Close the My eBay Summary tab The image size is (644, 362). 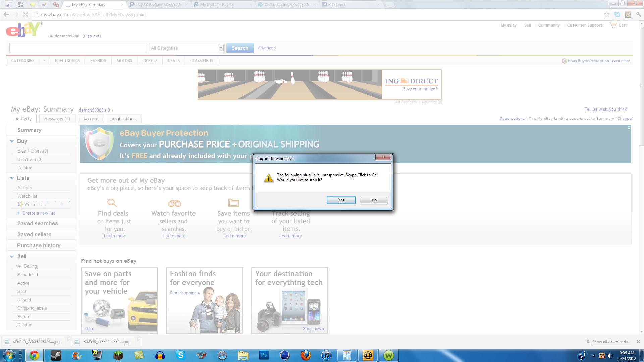pos(122,5)
